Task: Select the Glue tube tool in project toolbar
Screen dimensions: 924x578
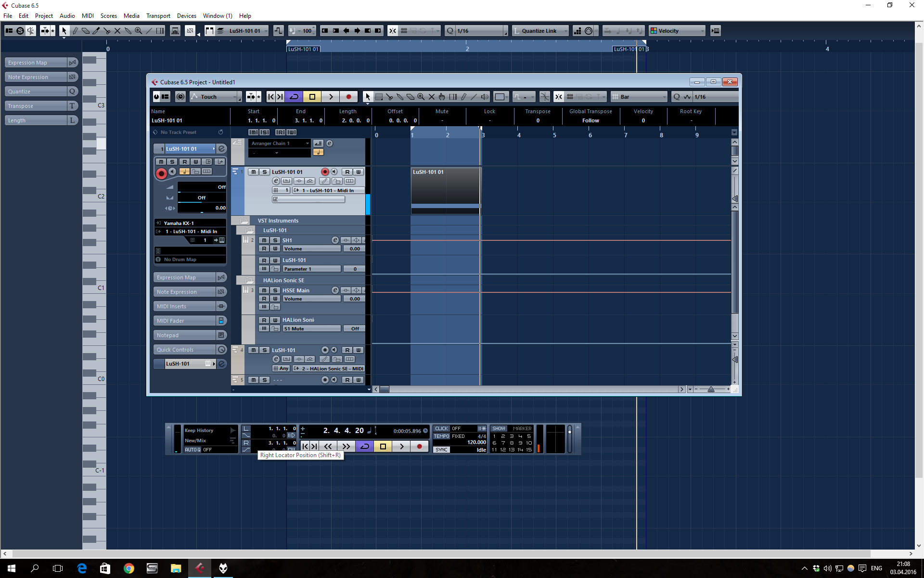Action: click(x=400, y=97)
